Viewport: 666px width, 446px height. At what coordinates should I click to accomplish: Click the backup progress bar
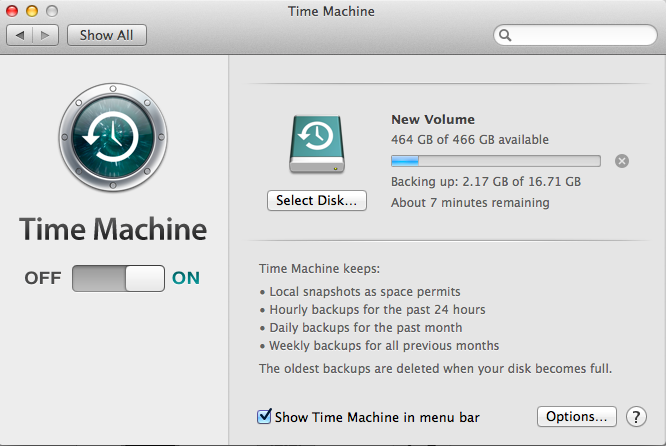496,161
